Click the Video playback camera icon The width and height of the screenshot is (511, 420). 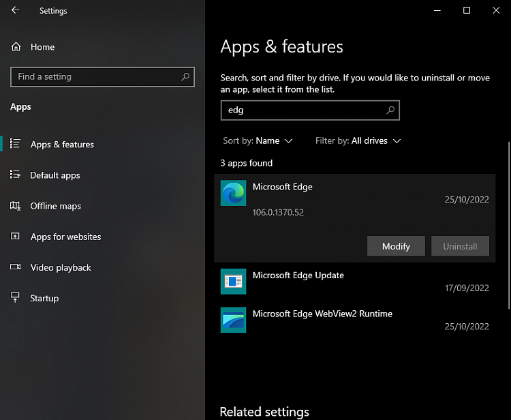(15, 267)
